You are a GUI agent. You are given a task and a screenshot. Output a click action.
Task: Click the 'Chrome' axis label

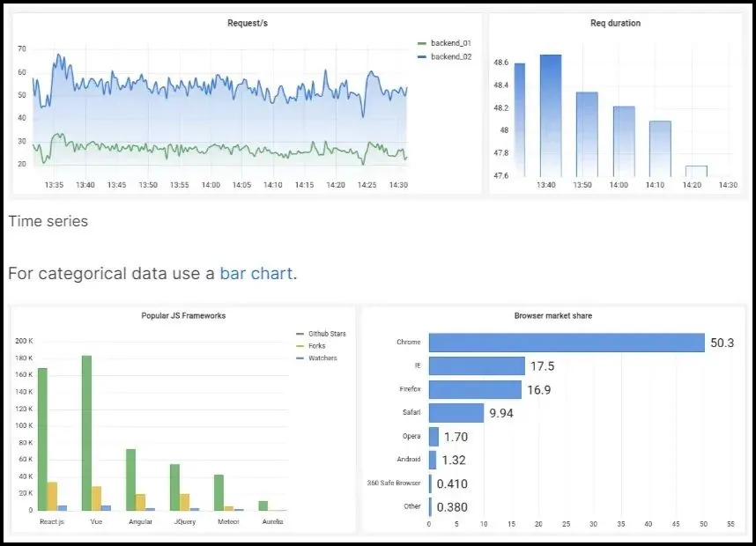[x=408, y=342]
